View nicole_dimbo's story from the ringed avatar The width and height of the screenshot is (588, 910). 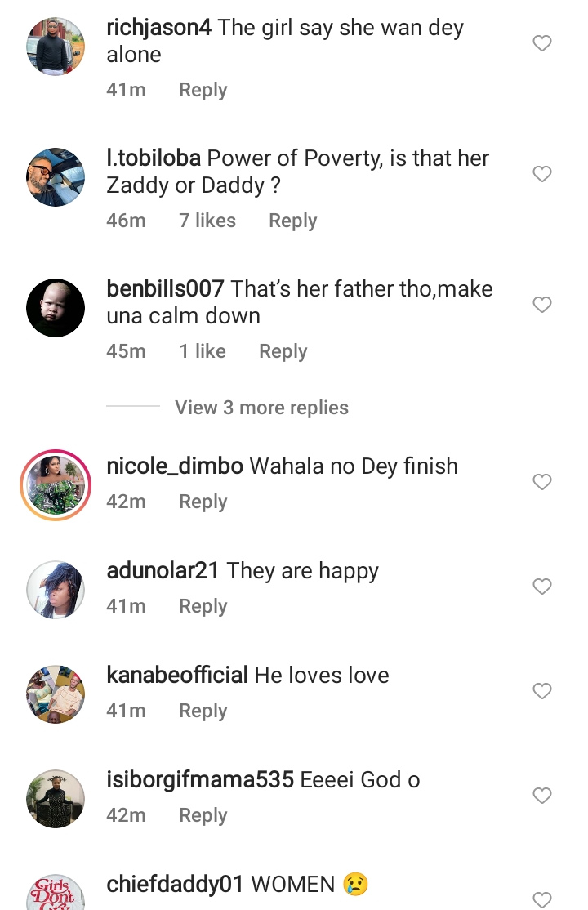[56, 485]
